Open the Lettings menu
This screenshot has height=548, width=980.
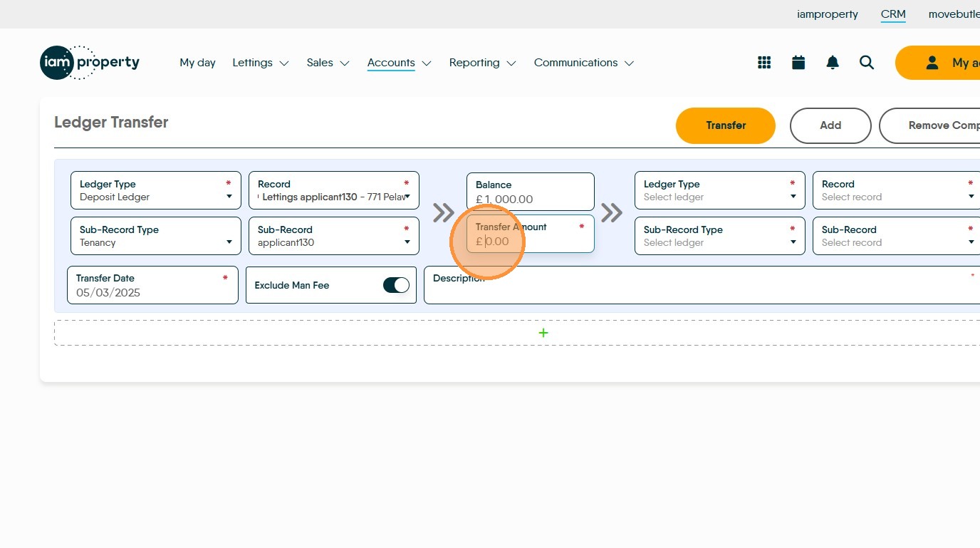point(260,63)
